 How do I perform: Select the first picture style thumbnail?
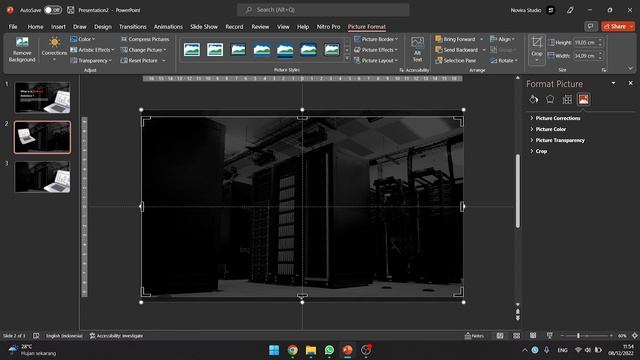192,50
